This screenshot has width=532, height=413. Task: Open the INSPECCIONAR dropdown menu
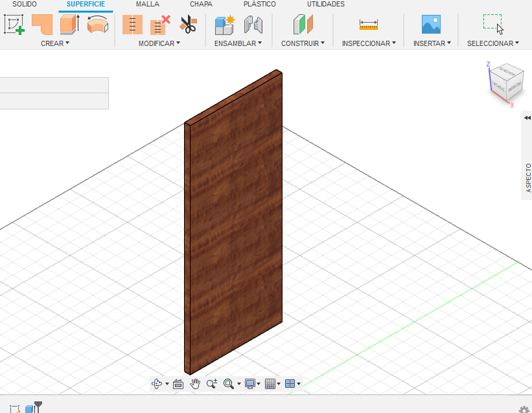pos(369,43)
